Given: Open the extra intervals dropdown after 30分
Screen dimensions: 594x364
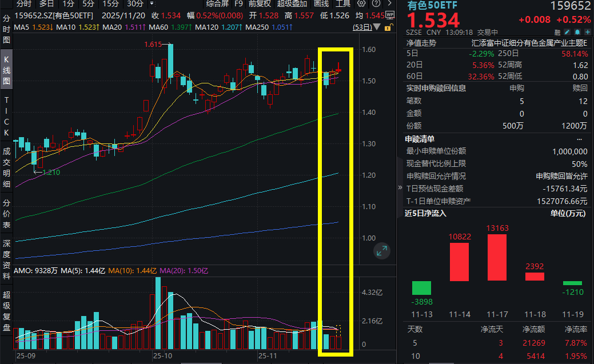Looking at the screenshot, I should point(152,4).
